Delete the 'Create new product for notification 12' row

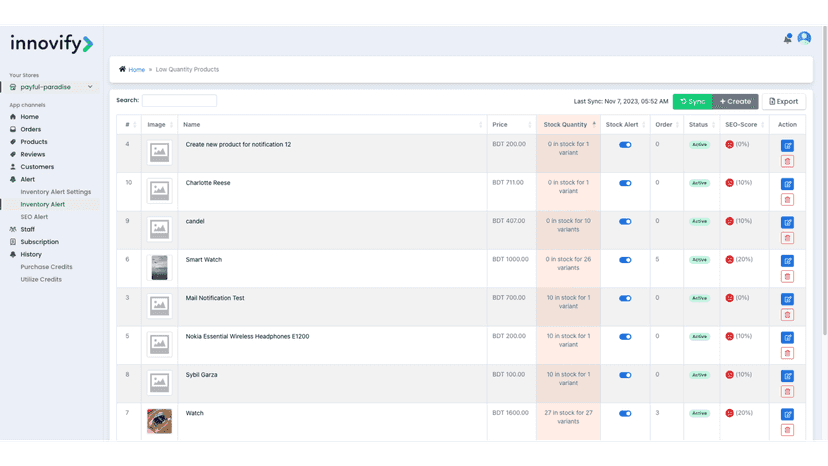click(787, 162)
